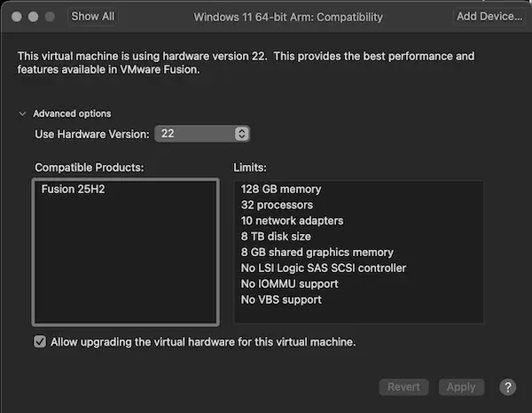Image resolution: width=532 pixels, height=413 pixels.
Task: Click the Add Device... button
Action: 489,17
